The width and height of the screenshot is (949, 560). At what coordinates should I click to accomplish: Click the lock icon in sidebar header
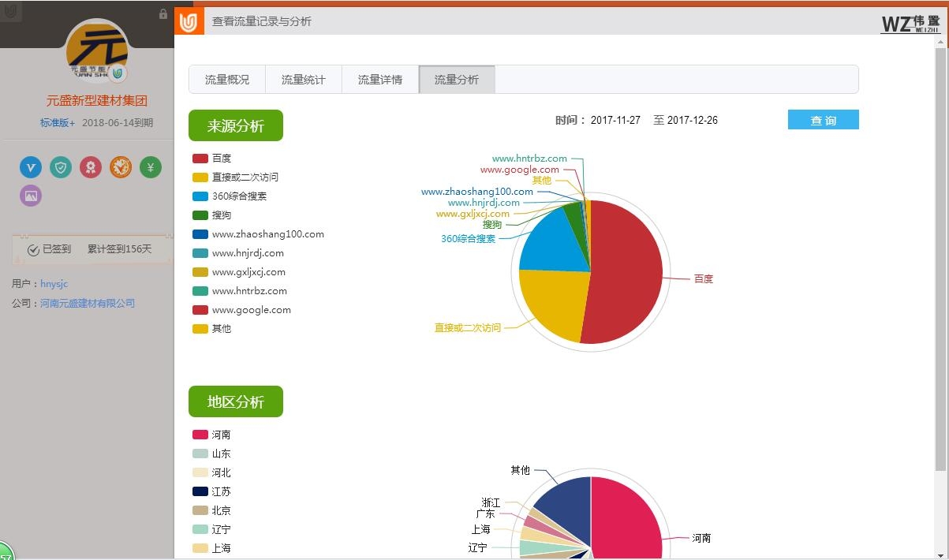click(x=163, y=14)
